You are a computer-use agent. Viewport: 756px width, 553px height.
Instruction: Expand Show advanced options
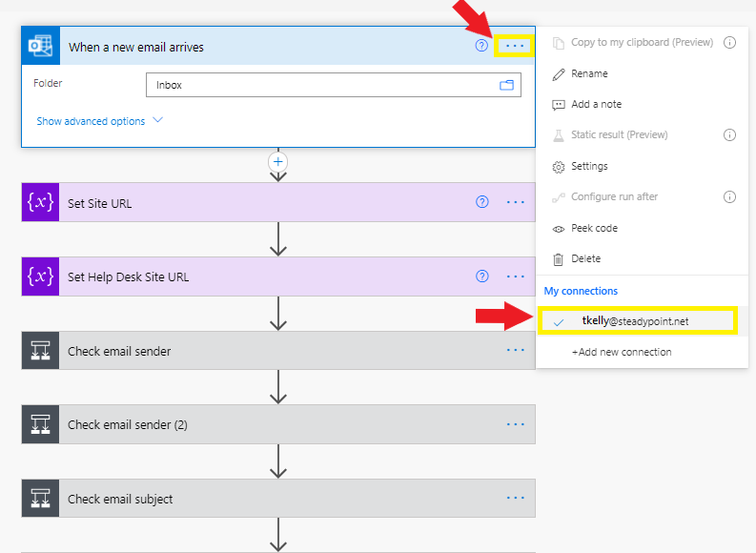[100, 121]
